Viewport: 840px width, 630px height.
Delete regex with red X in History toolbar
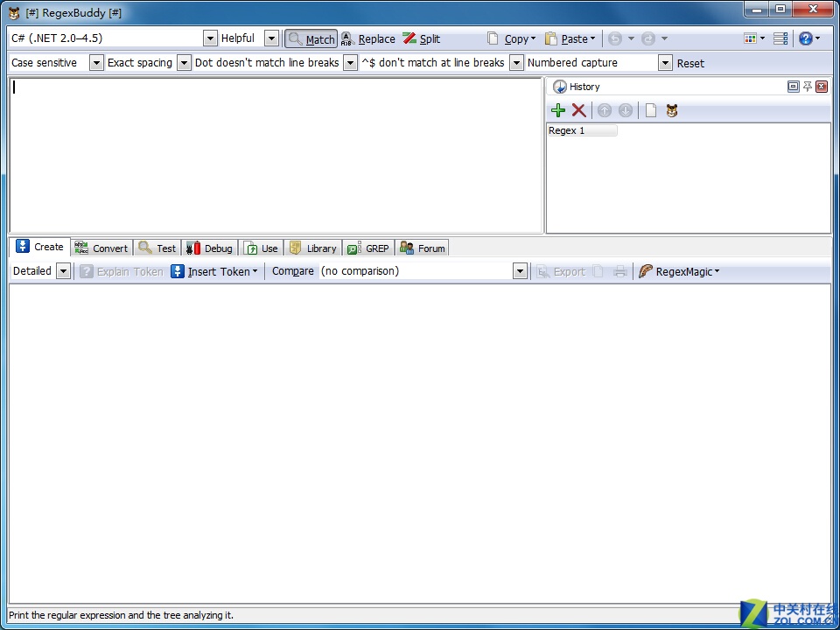pyautogui.click(x=578, y=111)
